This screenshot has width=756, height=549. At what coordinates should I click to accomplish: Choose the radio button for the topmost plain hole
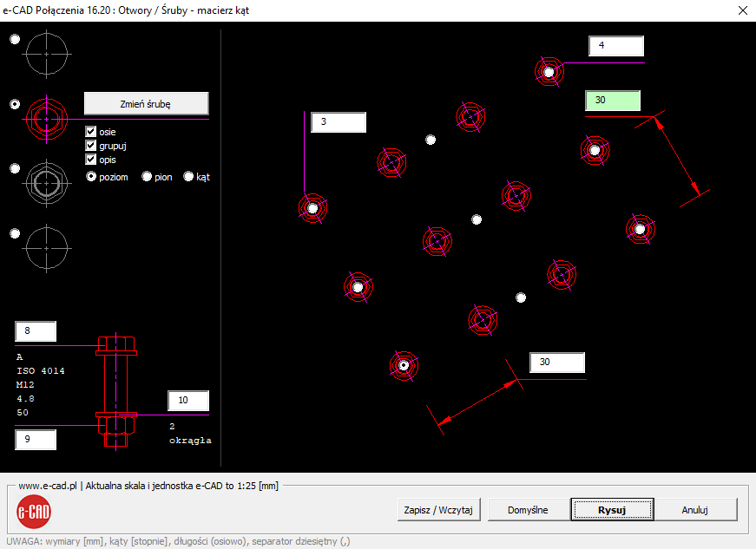click(15, 39)
